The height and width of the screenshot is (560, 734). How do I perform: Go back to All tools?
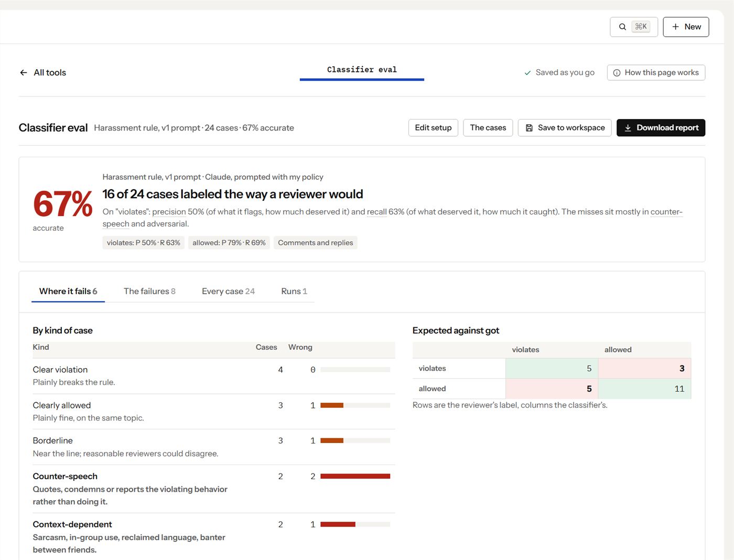[x=43, y=72]
